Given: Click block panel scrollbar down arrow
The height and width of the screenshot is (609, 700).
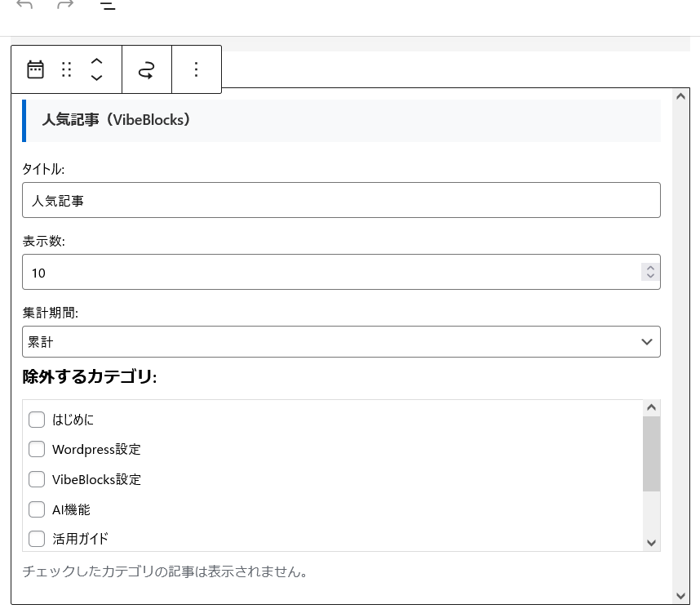Looking at the screenshot, I should click(x=680, y=596).
